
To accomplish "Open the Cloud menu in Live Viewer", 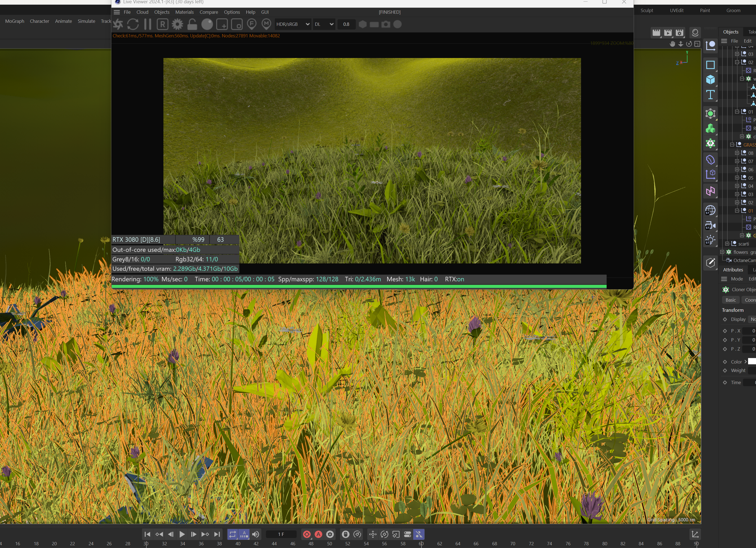I will point(142,12).
